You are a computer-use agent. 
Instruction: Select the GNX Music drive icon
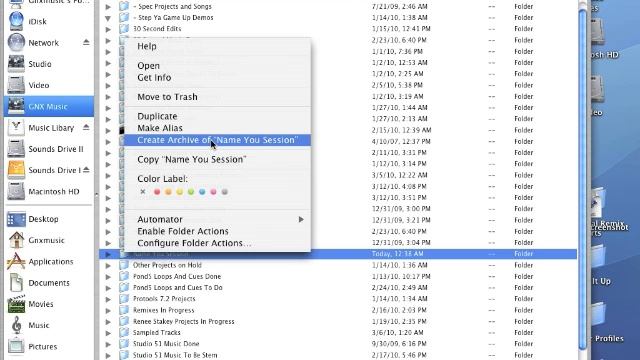(16, 106)
